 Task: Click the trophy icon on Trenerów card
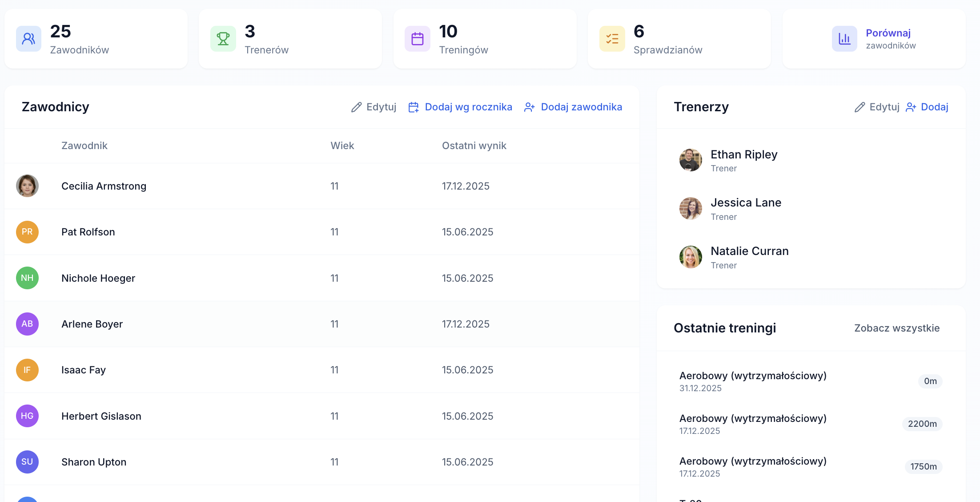223,39
